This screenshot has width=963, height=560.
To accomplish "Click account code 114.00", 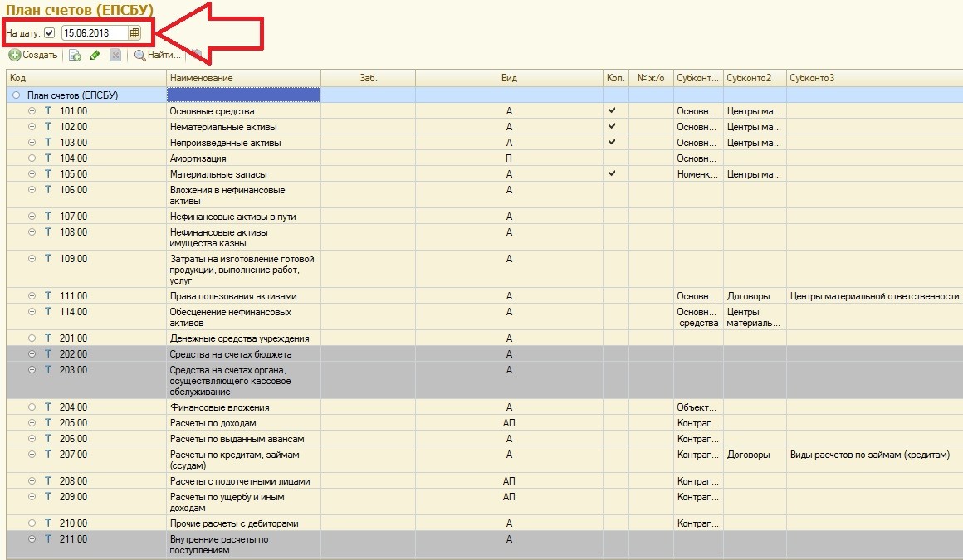I will tap(74, 312).
